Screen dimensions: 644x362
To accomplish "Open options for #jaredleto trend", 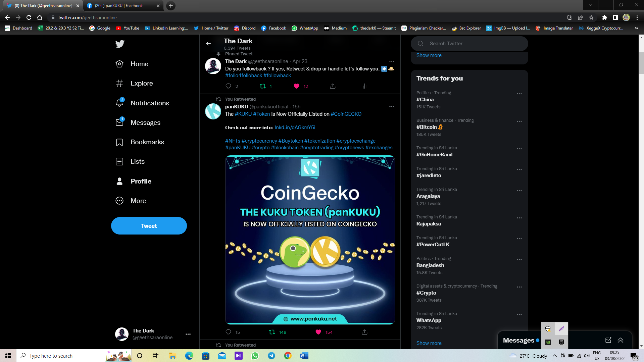I will [519, 170].
